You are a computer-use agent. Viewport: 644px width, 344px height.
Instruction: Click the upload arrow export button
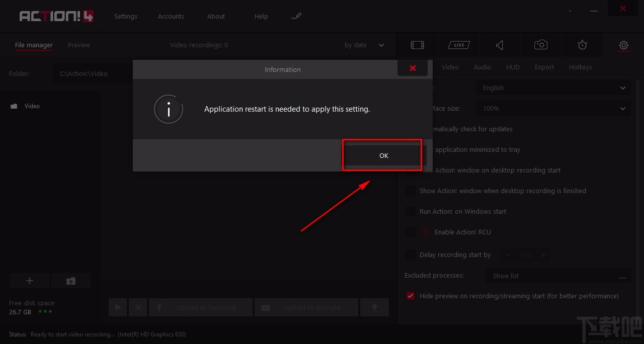(x=374, y=307)
